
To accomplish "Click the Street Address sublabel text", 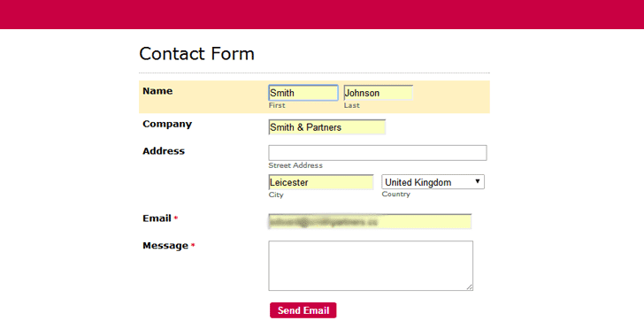I will [295, 165].
